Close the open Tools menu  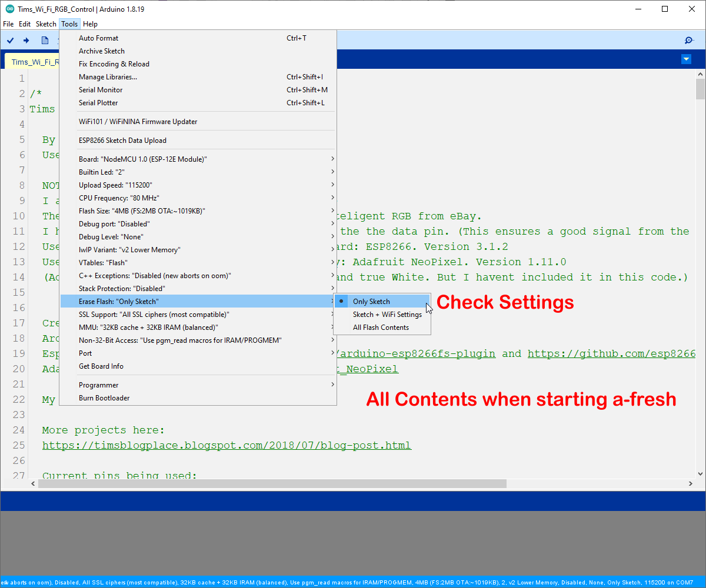(x=69, y=24)
